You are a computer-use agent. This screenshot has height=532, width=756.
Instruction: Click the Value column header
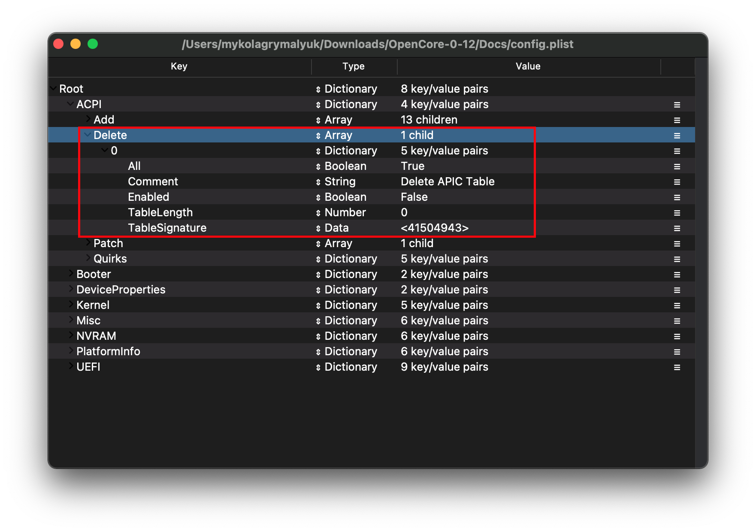(x=528, y=66)
